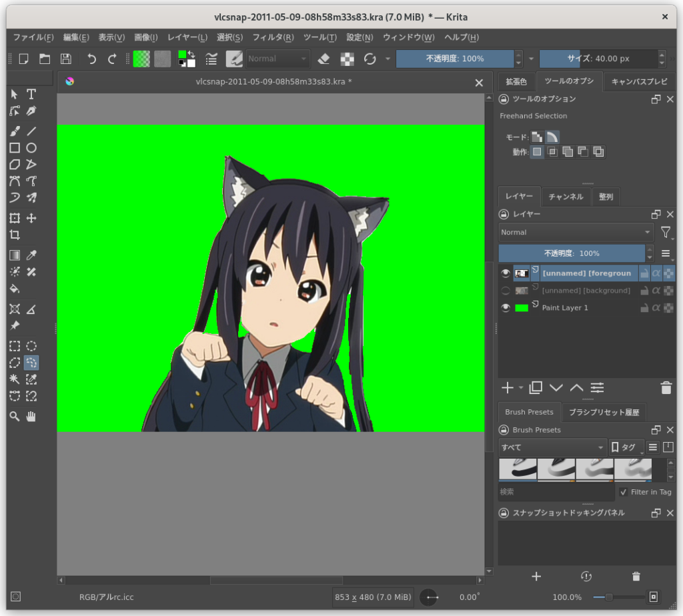
Task: Expand the dropdown arrow after the reload preset icon
Action: (x=388, y=59)
